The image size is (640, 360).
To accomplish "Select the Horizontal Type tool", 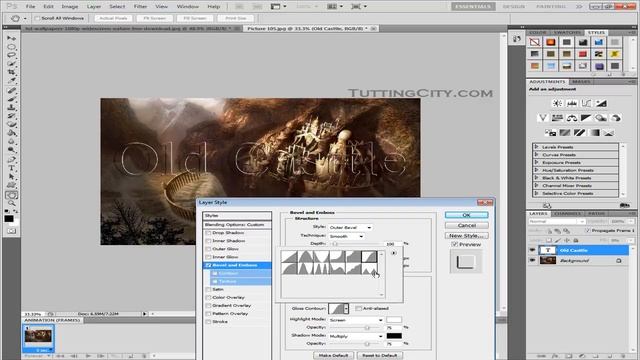I will click(x=11, y=168).
